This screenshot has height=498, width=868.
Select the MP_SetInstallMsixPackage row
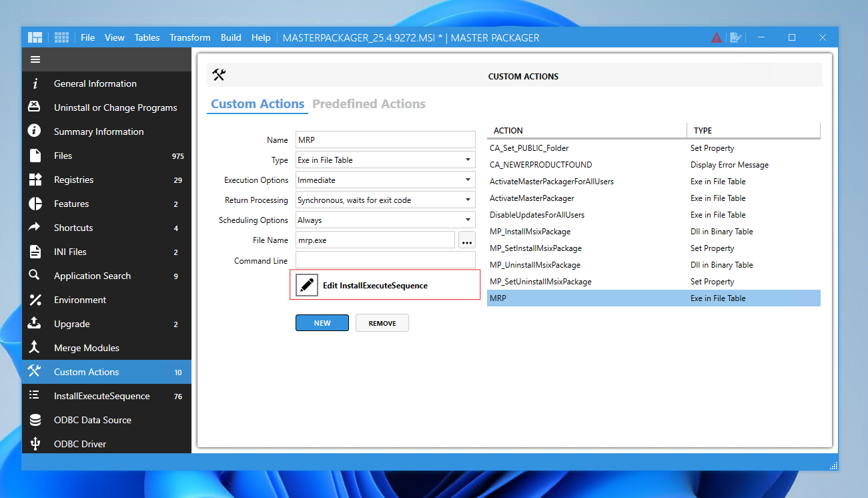654,248
